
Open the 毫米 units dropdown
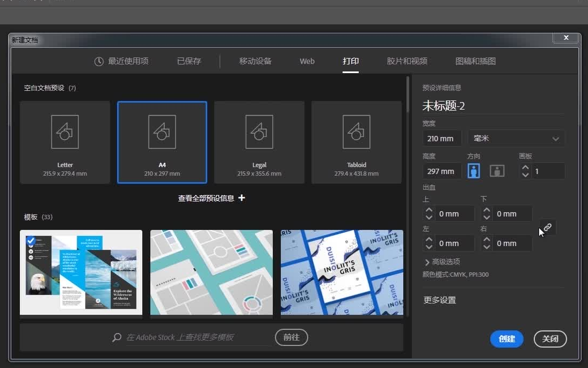pos(516,138)
